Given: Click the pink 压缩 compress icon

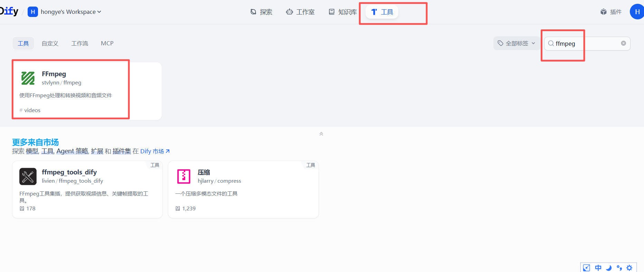Looking at the screenshot, I should point(184,176).
